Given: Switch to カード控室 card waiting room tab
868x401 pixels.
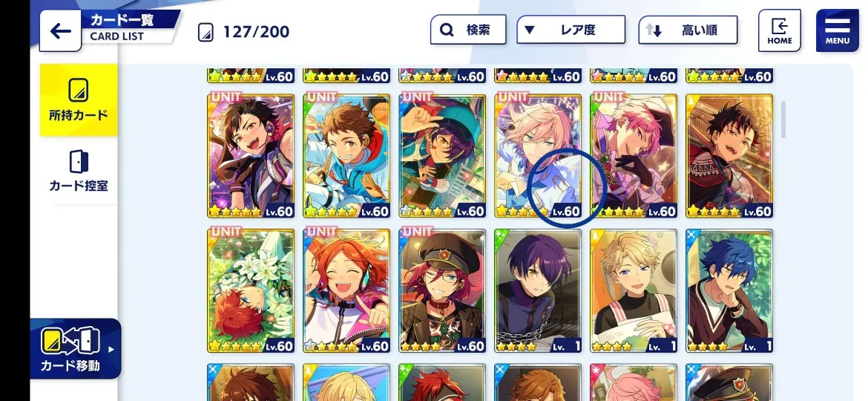Looking at the screenshot, I should point(79,171).
